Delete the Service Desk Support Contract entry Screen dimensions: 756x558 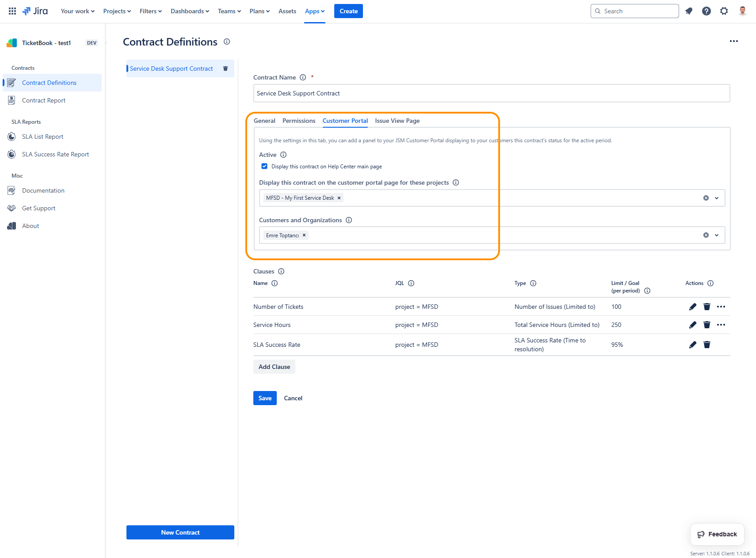point(225,68)
